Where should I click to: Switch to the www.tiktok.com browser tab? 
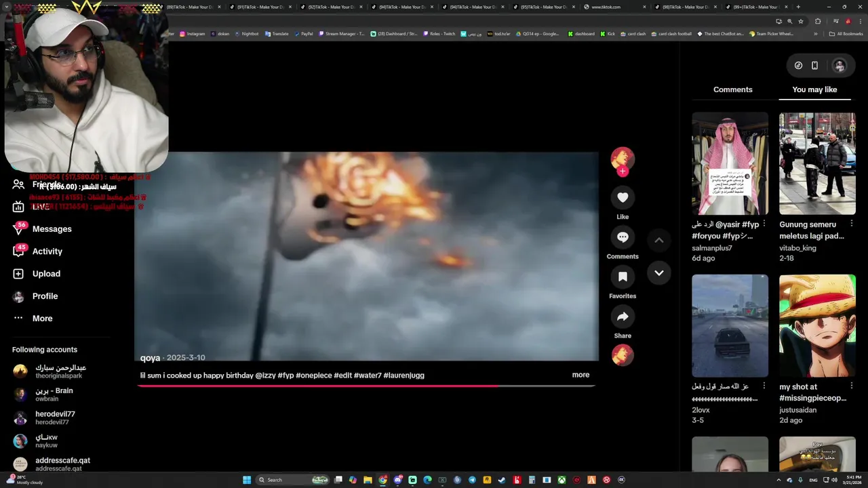tap(614, 7)
